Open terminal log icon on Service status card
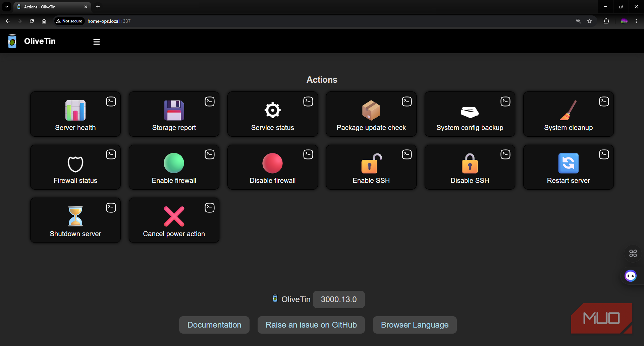This screenshot has width=644, height=346. (x=308, y=101)
